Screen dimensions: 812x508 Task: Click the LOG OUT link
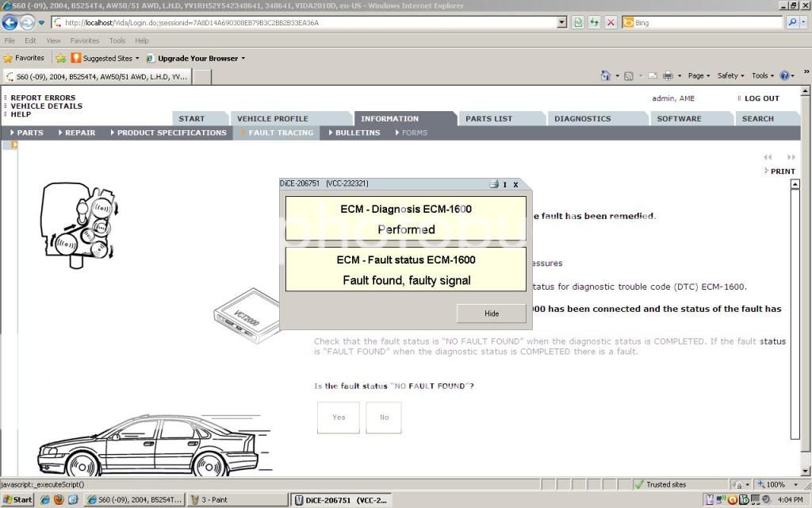(761, 98)
